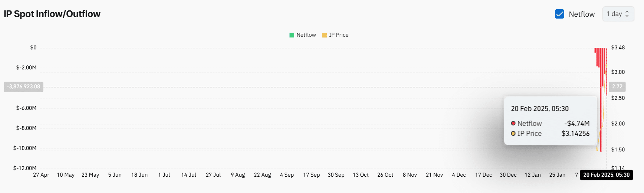
Task: Click the Netflow checkbox text label
Action: point(582,14)
